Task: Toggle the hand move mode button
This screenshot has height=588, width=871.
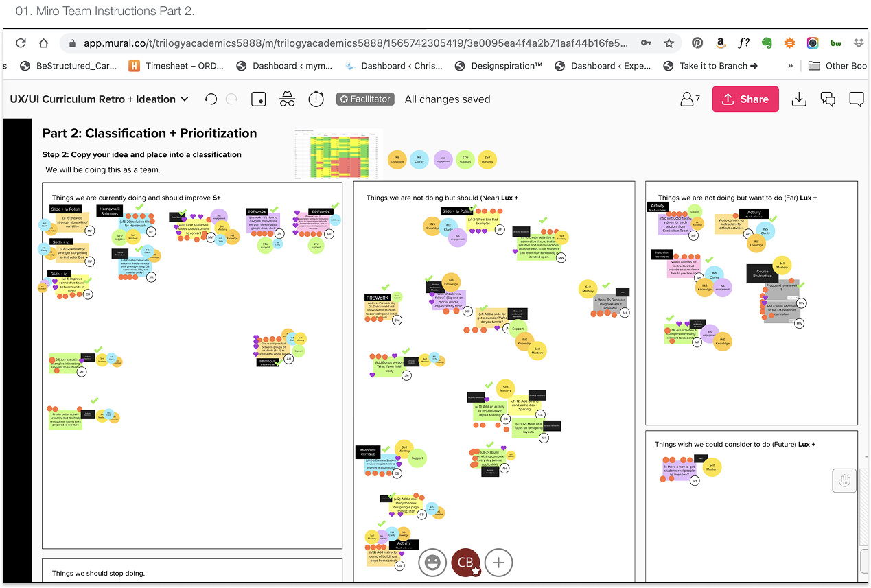Action: [x=845, y=480]
